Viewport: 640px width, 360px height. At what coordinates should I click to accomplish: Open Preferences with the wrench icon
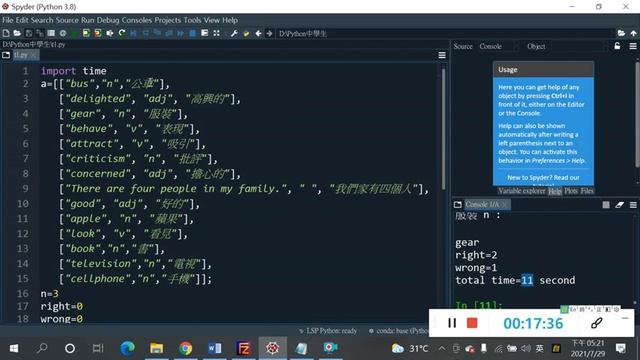pyautogui.click(x=234, y=33)
